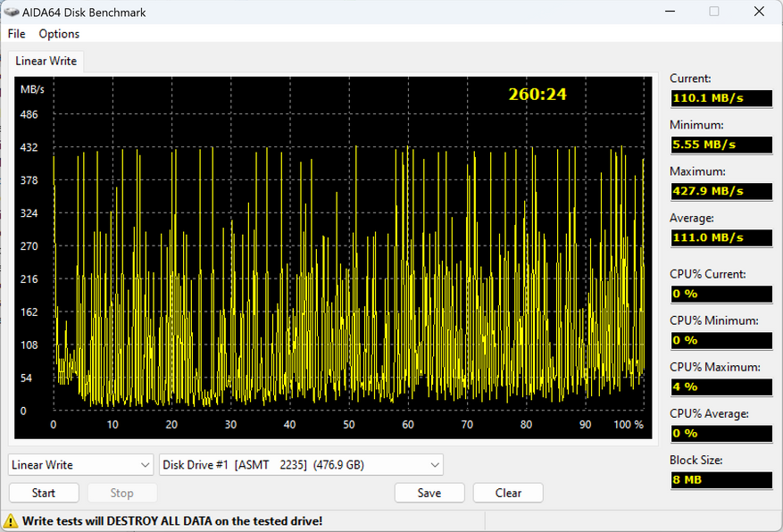Close the AIDA64 Disk Benchmark window
Screen dimensions: 783x532
[x=758, y=12]
